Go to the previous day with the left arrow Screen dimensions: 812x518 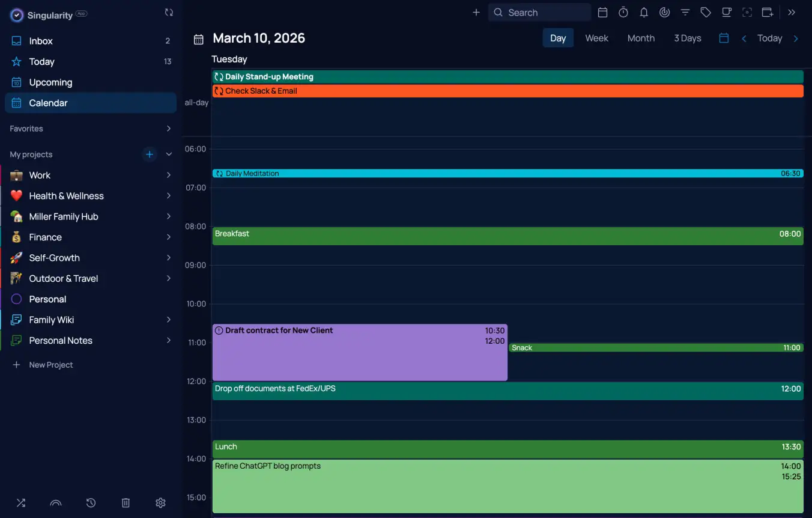744,38
